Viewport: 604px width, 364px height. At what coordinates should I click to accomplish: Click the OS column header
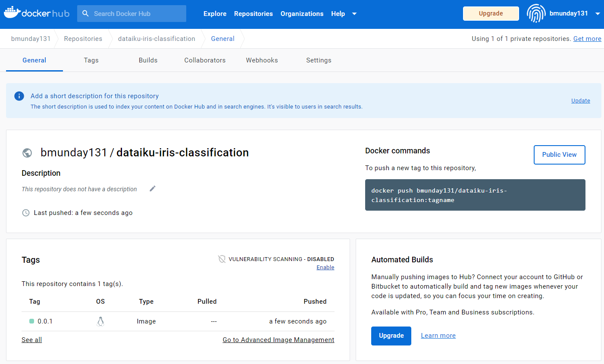click(100, 302)
